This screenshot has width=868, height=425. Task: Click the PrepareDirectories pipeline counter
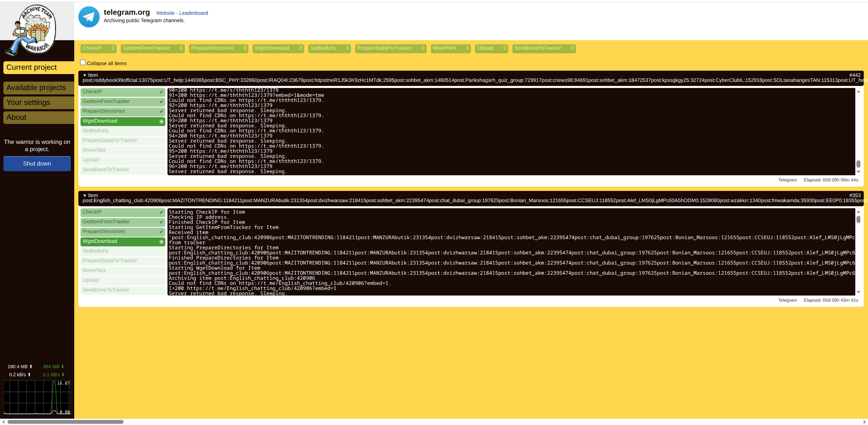click(219, 49)
